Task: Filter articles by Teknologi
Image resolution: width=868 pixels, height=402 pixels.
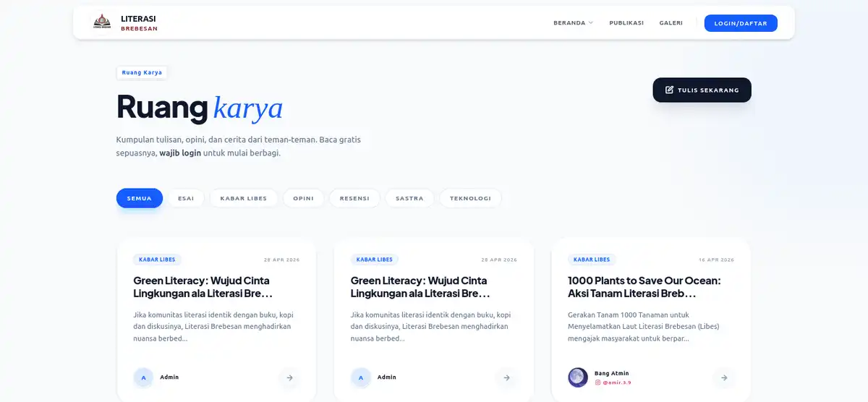Action: tap(470, 198)
